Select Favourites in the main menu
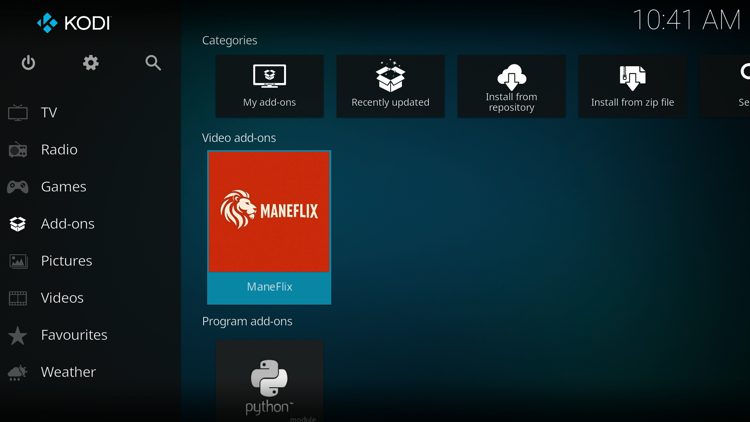 74,335
